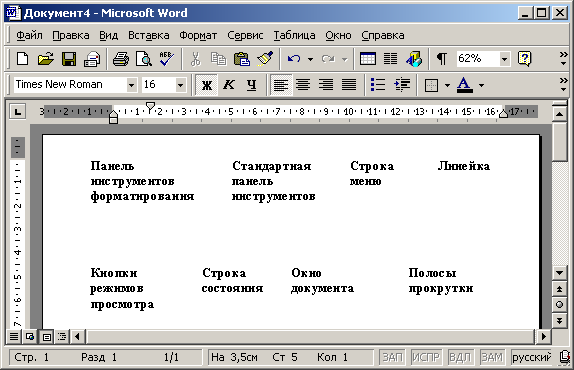The image size is (574, 370).
Task: Send document by e-mail icon
Action: 92,59
